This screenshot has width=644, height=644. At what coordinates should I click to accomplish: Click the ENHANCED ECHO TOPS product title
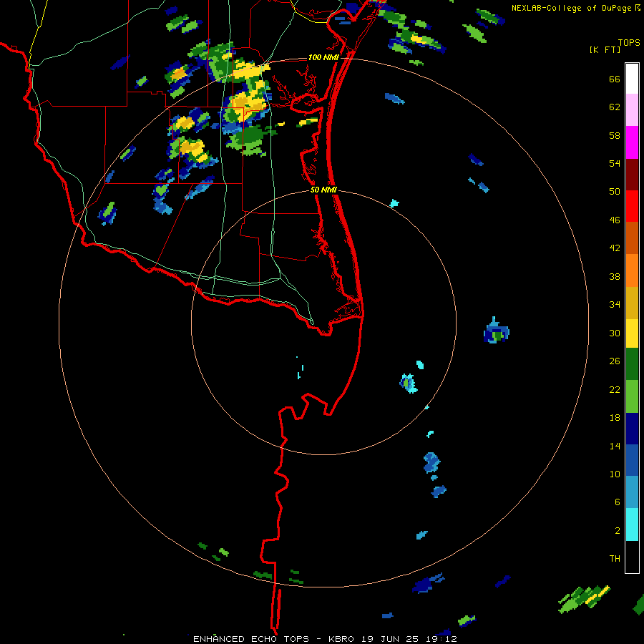pyautogui.click(x=253, y=639)
